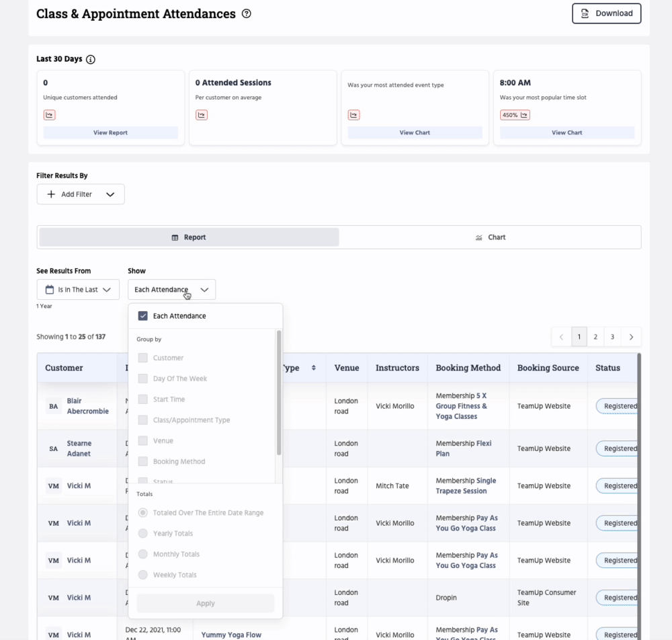Viewport: 672px width, 640px height.
Task: Open the Add Filter dropdown
Action: click(81, 194)
